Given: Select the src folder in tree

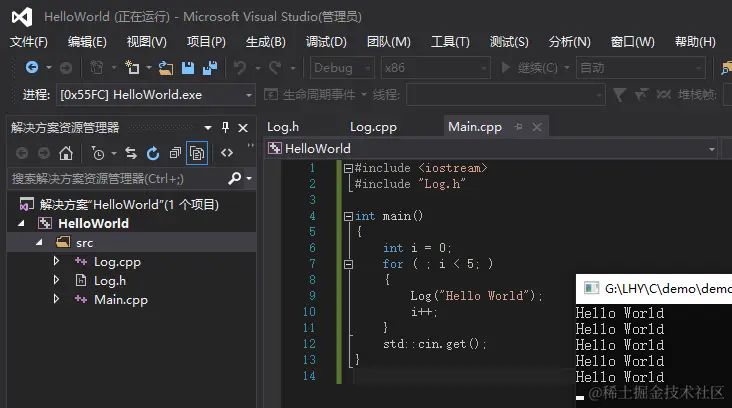Looking at the screenshot, I should (x=84, y=243).
